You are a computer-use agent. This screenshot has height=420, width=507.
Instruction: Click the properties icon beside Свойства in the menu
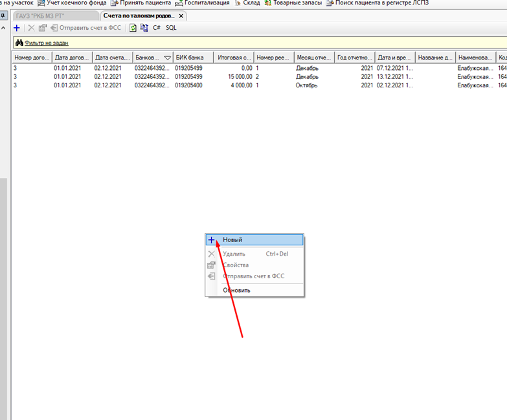coord(211,265)
